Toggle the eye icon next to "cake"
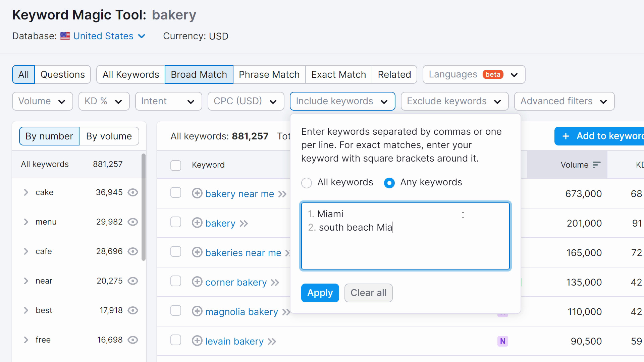 (x=133, y=192)
